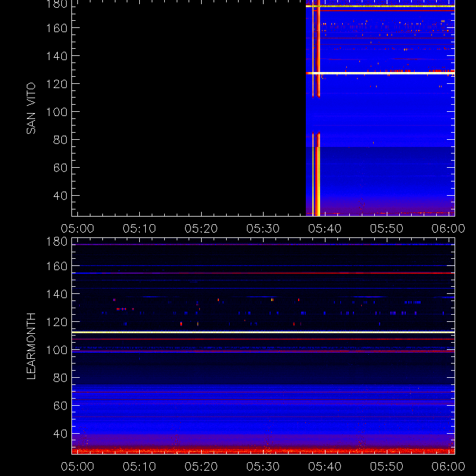Click 05:20 time label under Learmonth plot
The image size is (476, 476).
tap(201, 466)
